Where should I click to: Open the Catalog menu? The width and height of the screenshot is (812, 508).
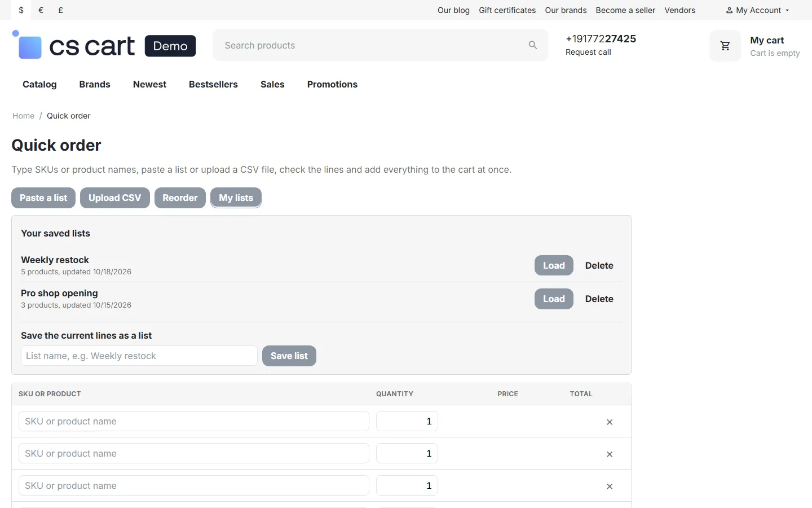pyautogui.click(x=39, y=84)
